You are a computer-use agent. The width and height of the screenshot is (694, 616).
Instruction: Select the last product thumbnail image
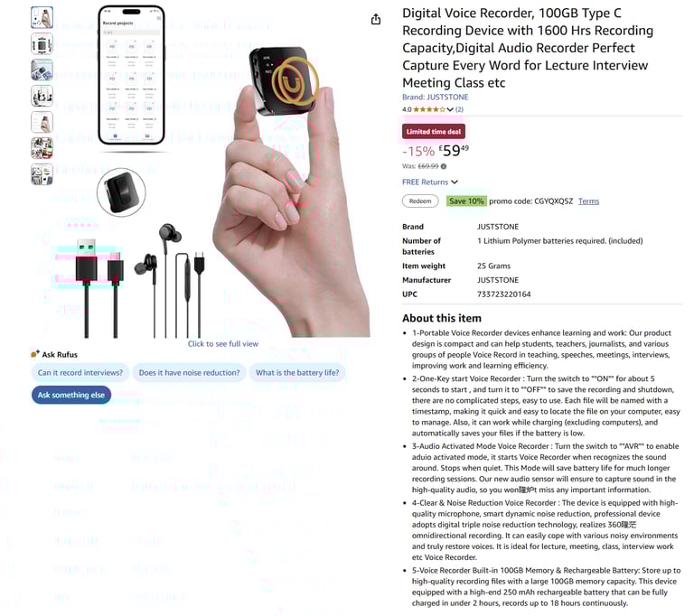coord(42,174)
